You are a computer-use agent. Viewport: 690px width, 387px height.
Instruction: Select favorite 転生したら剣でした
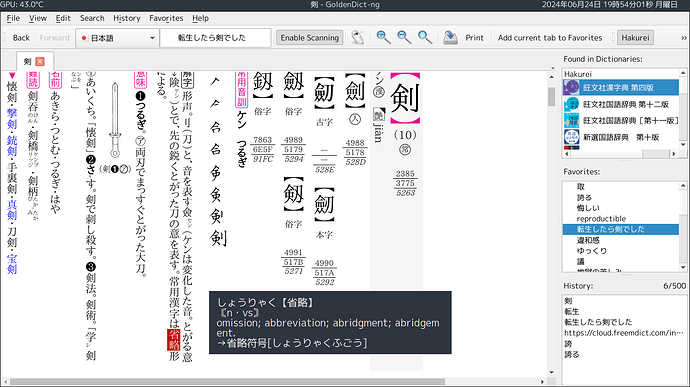click(621, 229)
